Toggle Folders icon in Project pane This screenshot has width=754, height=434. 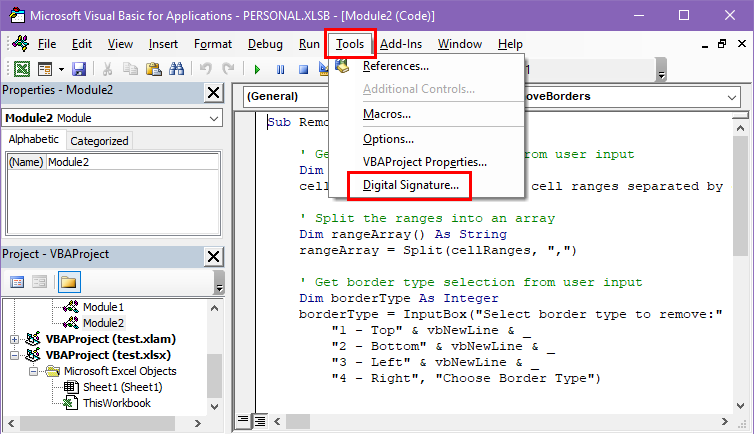tap(69, 282)
